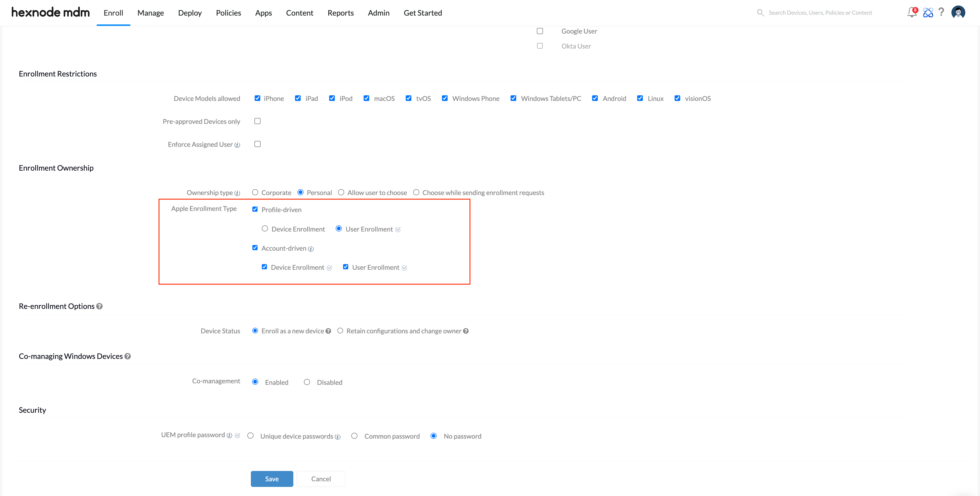
Task: Uncheck the Linux device model
Action: 640,98
